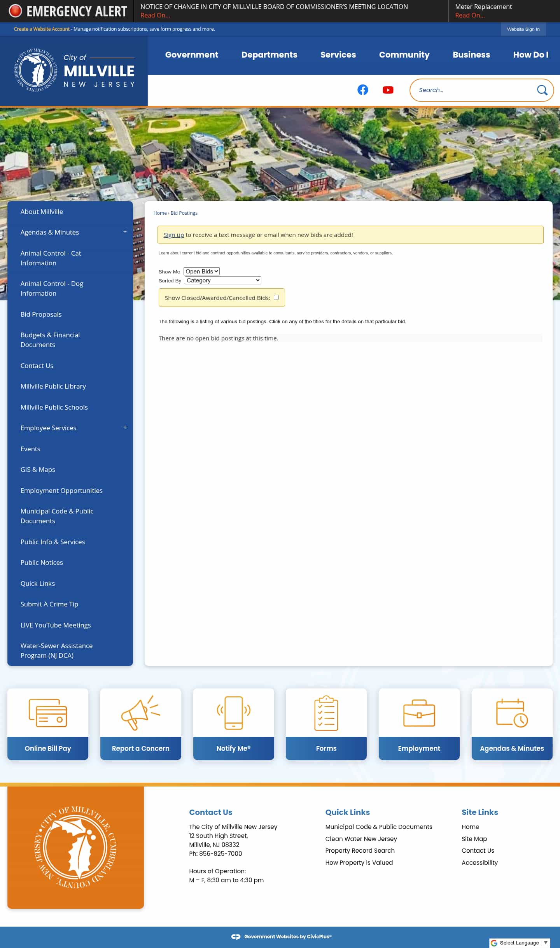The width and height of the screenshot is (560, 948).
Task: Click Bid Postings breadcrumb link
Action: point(184,213)
